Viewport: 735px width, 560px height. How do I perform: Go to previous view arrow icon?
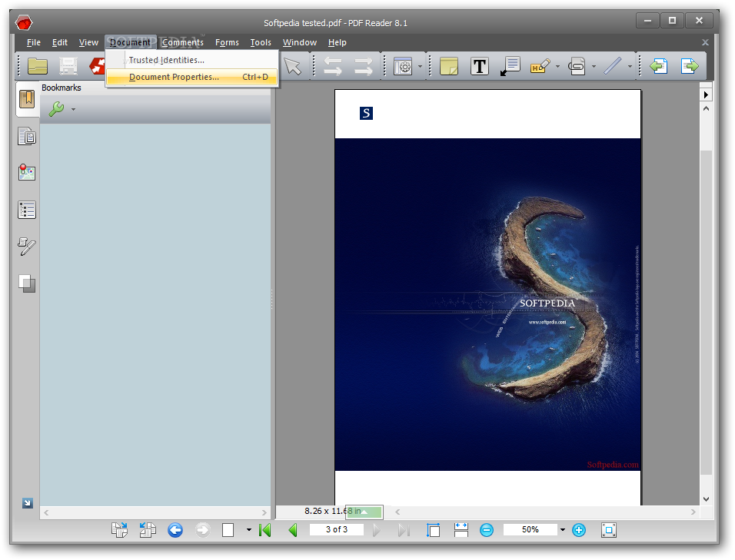coord(332,66)
